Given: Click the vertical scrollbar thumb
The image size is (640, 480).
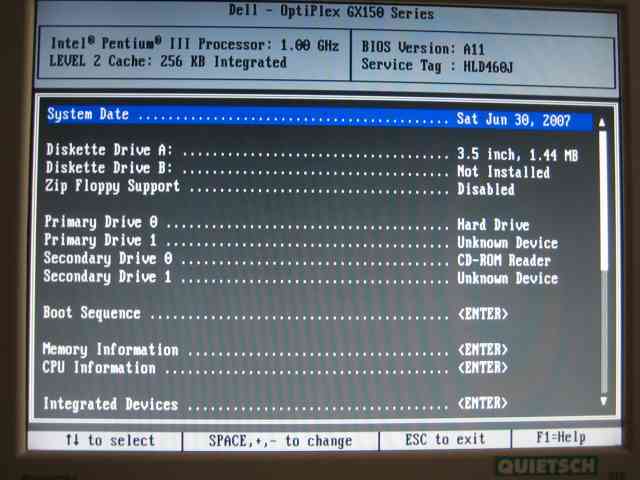Looking at the screenshot, I should point(603,200).
